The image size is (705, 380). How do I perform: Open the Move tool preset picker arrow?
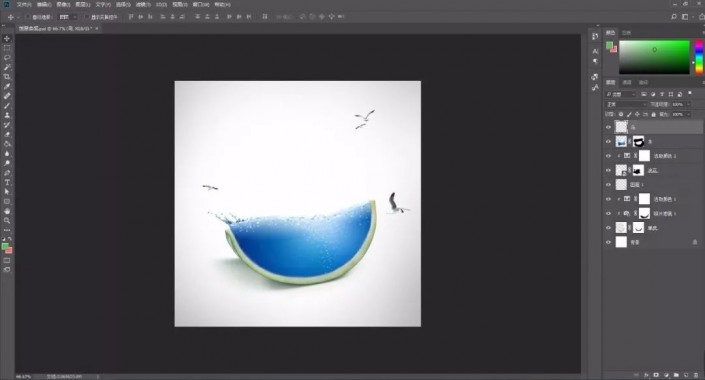[18, 17]
